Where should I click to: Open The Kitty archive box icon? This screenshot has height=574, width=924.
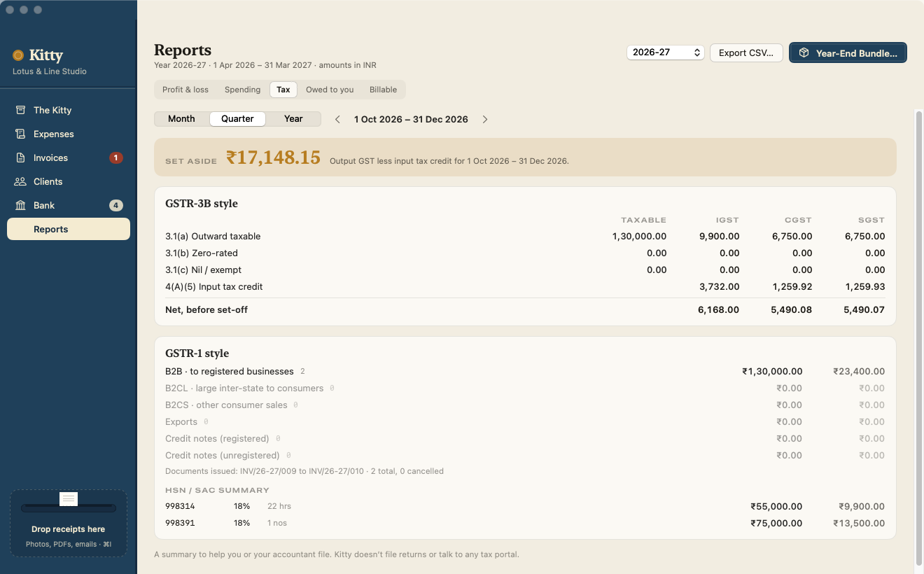(20, 110)
